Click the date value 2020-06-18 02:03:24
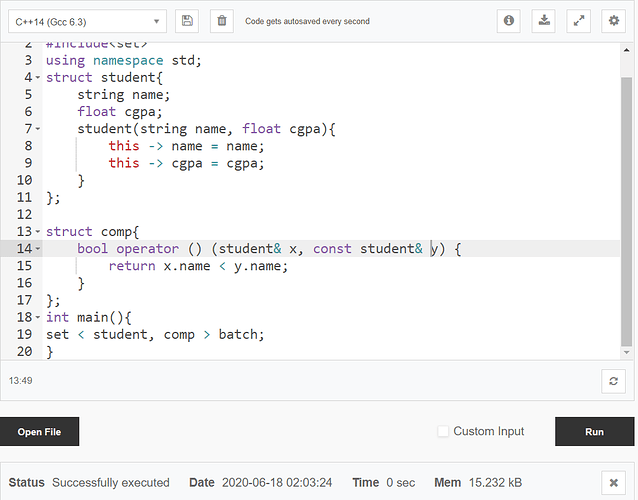The image size is (638, 500). coord(277,483)
